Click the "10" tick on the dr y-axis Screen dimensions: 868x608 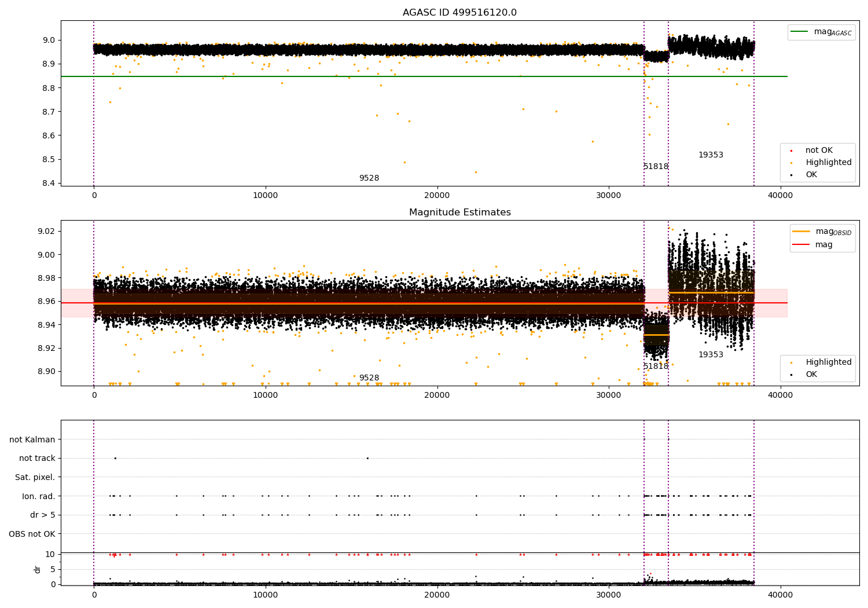pos(50,554)
